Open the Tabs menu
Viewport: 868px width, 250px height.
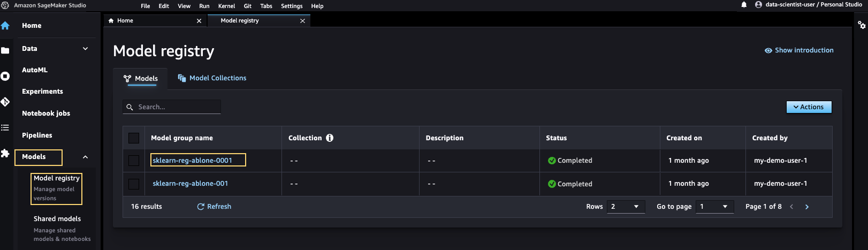click(x=266, y=6)
